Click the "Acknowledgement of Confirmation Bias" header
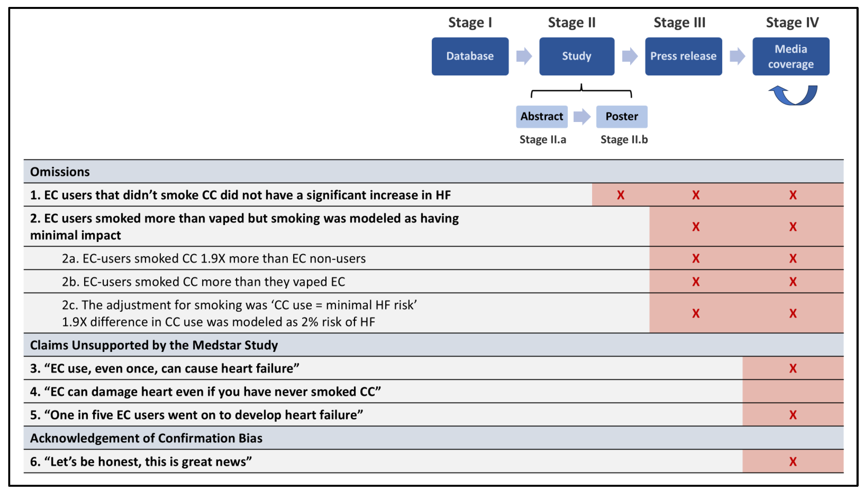Image resolution: width=868 pixels, height=495 pixels. point(146,438)
